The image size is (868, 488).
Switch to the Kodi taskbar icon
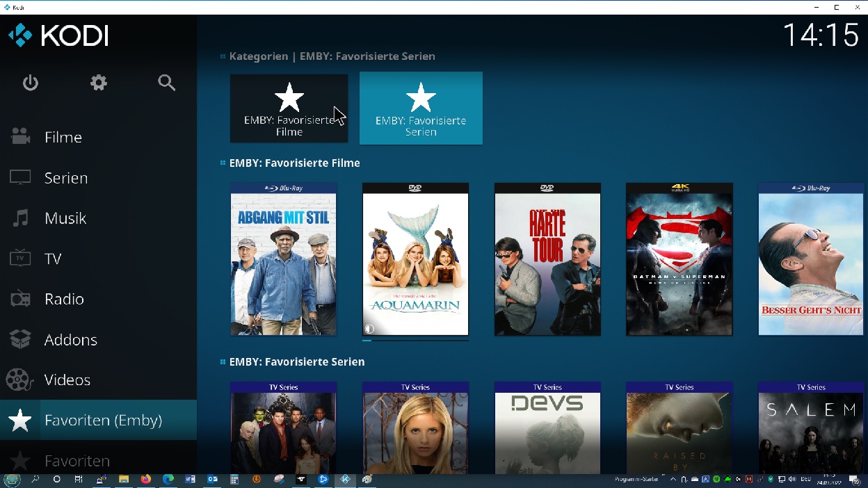[x=345, y=480]
